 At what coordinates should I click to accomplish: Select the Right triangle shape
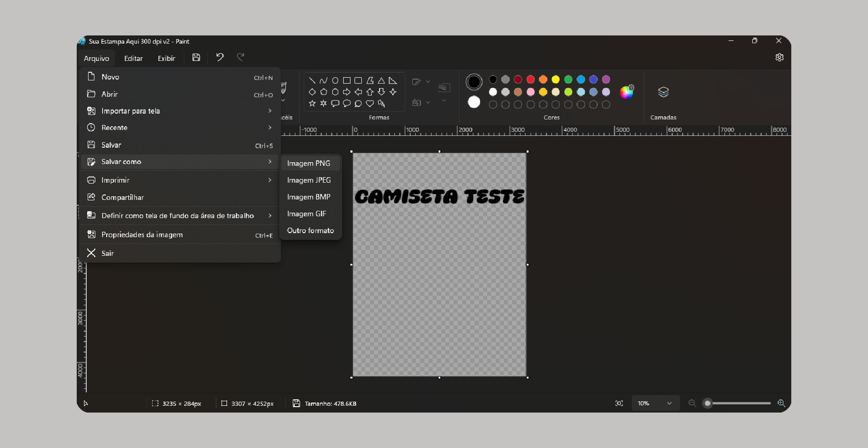(393, 80)
